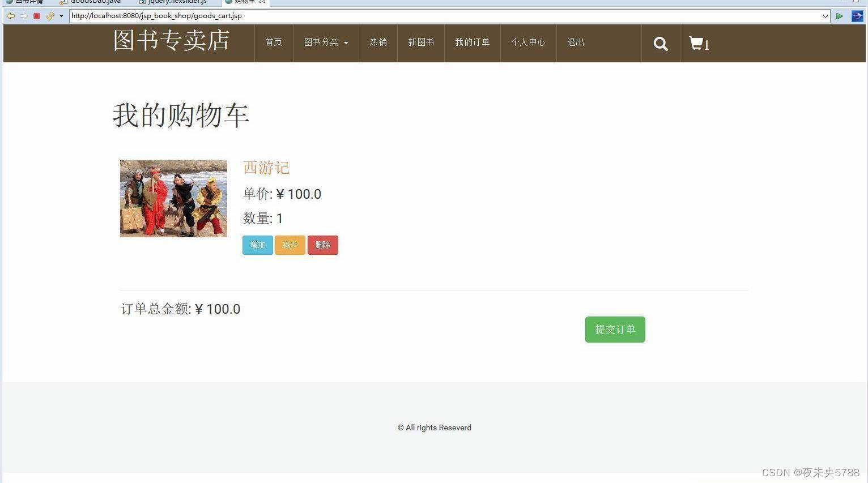The width and height of the screenshot is (868, 483).
Task: Open the page in external web browser icon
Action: tap(857, 16)
